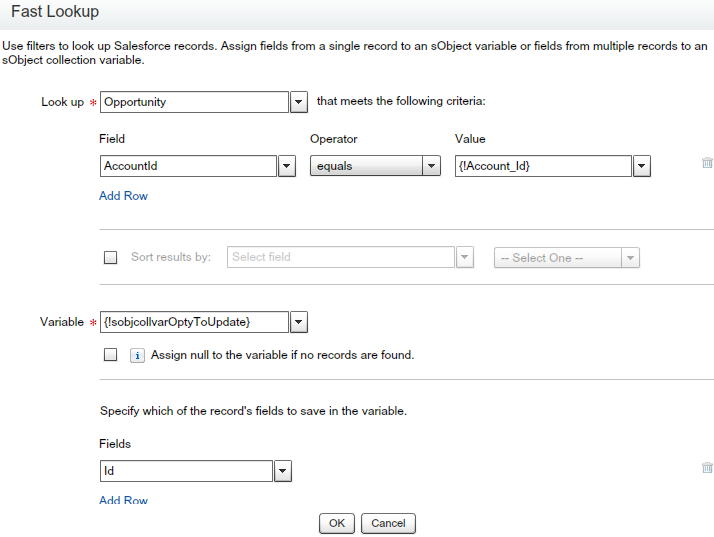Click trash icon beside Id field row
Viewport: 714px width, 537px height.
[707, 467]
